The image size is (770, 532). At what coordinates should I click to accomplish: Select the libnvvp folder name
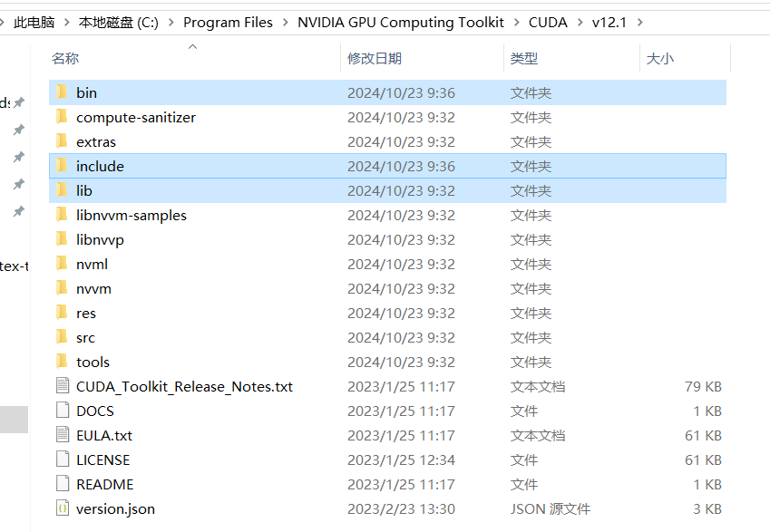click(100, 240)
